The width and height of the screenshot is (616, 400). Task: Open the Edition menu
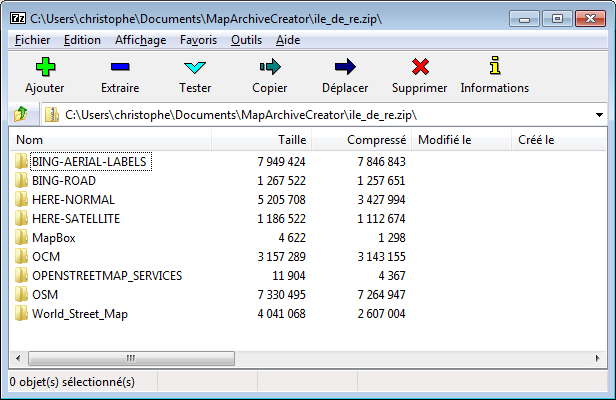coord(82,40)
